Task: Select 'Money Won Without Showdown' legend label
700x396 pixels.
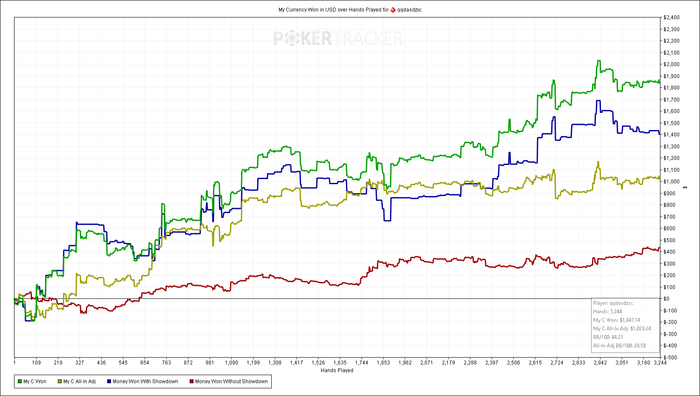Action: (231, 382)
